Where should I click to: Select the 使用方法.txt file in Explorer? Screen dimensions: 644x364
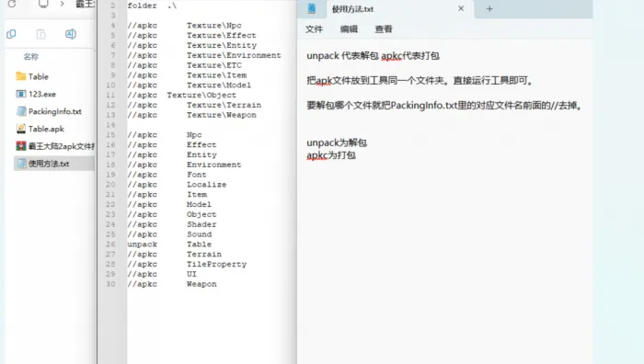pyautogui.click(x=54, y=164)
